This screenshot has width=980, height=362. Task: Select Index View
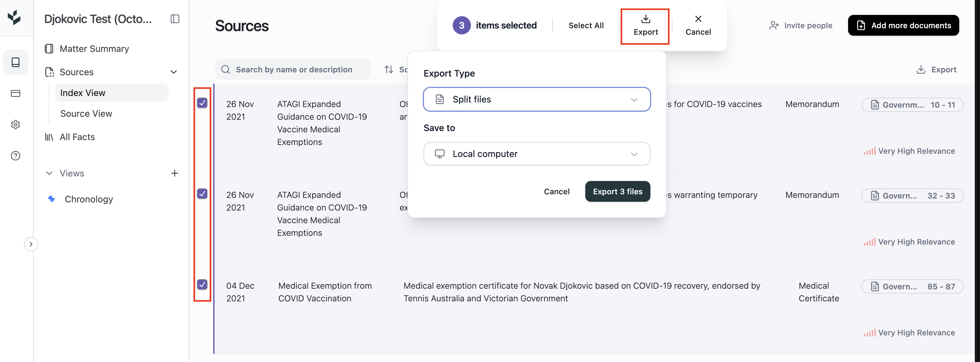[x=111, y=93]
